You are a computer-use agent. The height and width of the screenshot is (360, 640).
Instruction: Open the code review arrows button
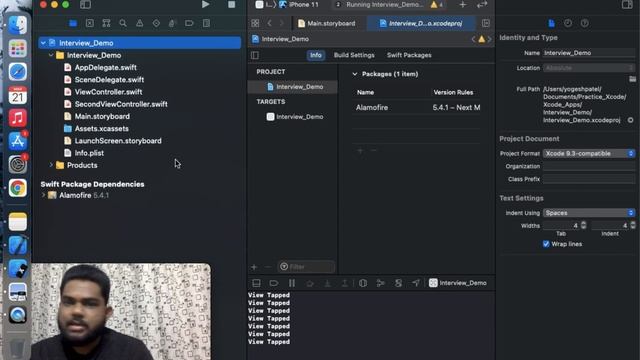tap(482, 4)
